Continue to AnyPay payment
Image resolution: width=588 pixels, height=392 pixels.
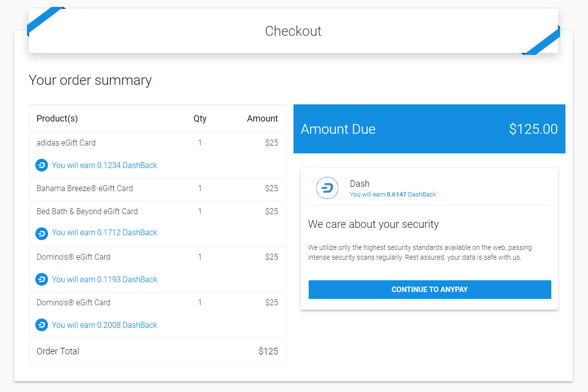tap(430, 290)
